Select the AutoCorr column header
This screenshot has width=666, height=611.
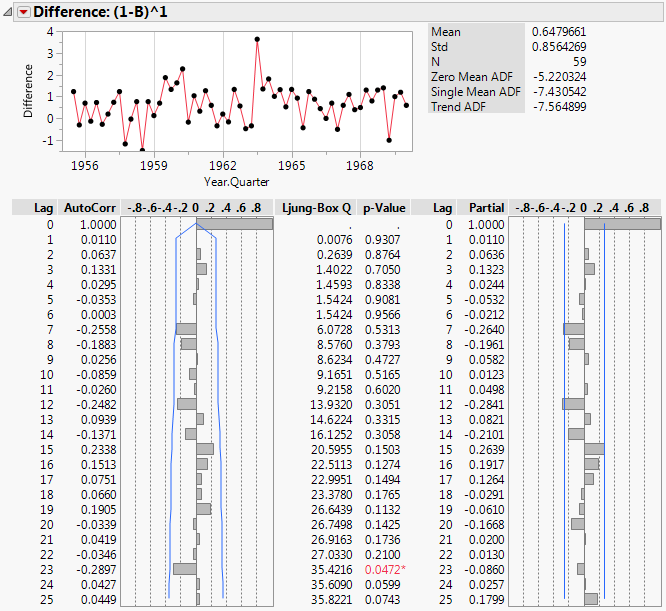click(x=89, y=208)
